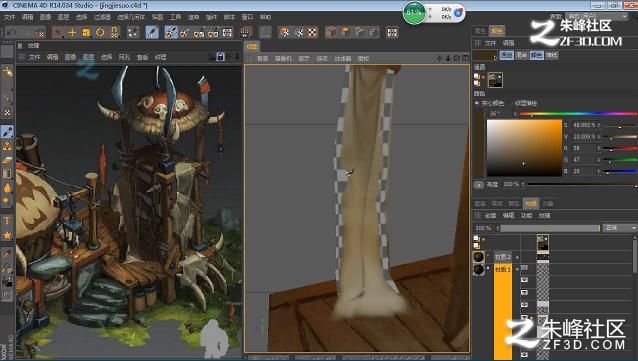Select the orange drop Smear tool in the left palette
This screenshot has width=638, height=361.
tap(7, 188)
